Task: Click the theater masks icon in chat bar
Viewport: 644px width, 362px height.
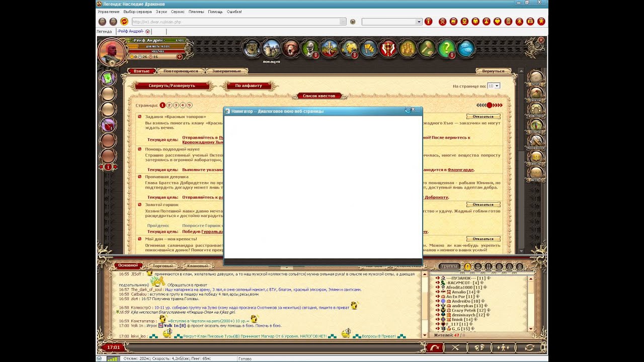Action: (480, 347)
